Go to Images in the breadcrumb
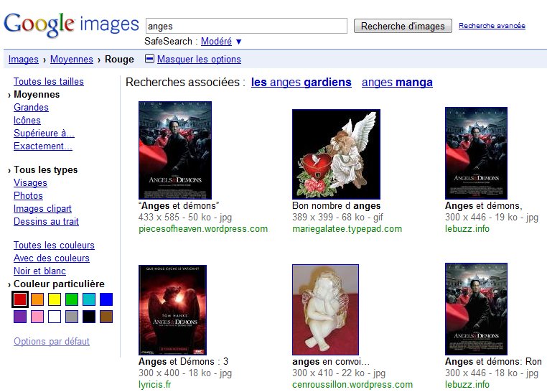The image size is (547, 392). 24,60
